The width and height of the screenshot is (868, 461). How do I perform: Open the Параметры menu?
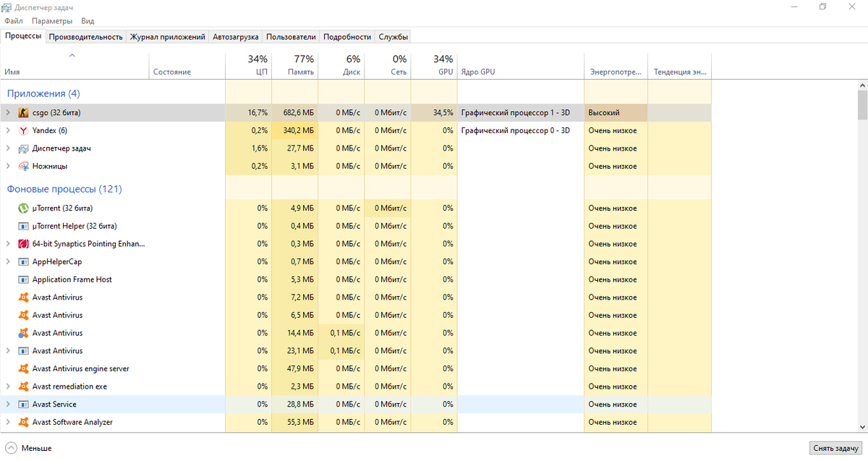pos(52,21)
